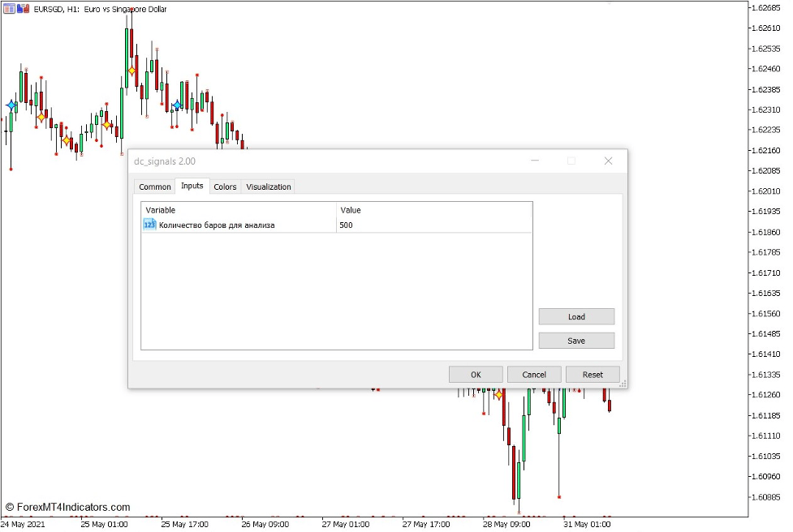Click yellow diamond signal near 28 May
Screen dimensions: 793x532
point(498,395)
